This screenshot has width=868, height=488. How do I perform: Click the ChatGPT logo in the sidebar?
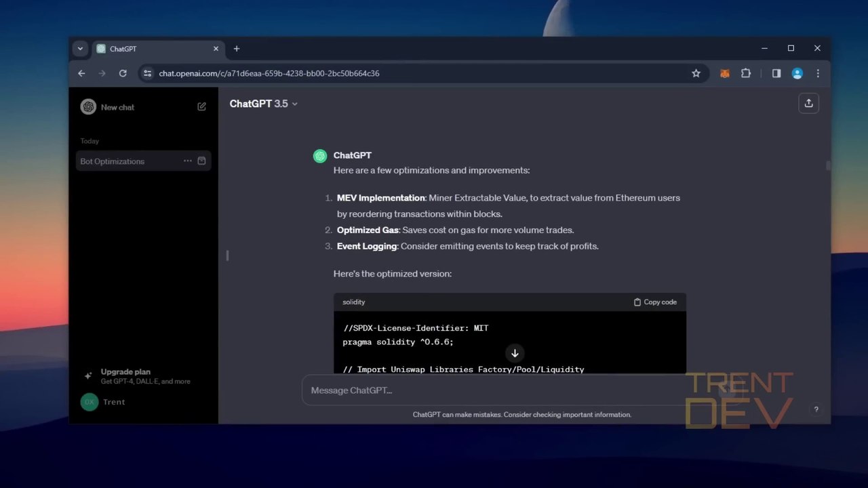[88, 107]
